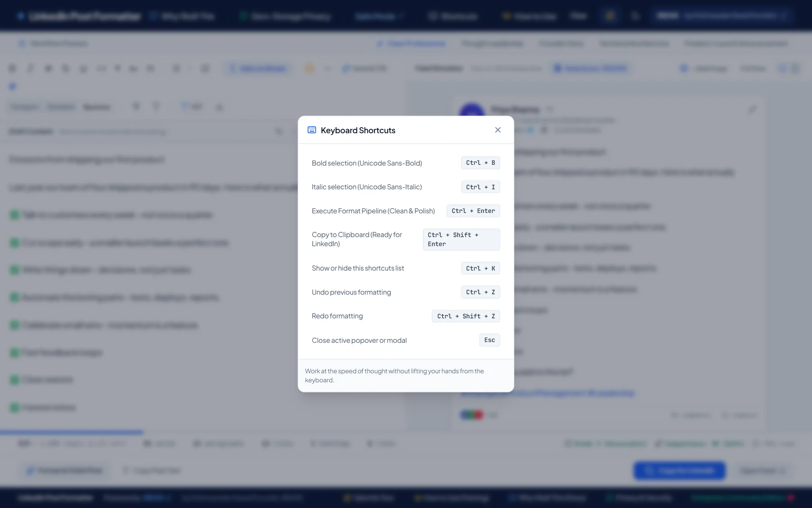The height and width of the screenshot is (508, 812).
Task: Select the 'Keyboard Shortcuts' dialog title
Action: pyautogui.click(x=358, y=130)
